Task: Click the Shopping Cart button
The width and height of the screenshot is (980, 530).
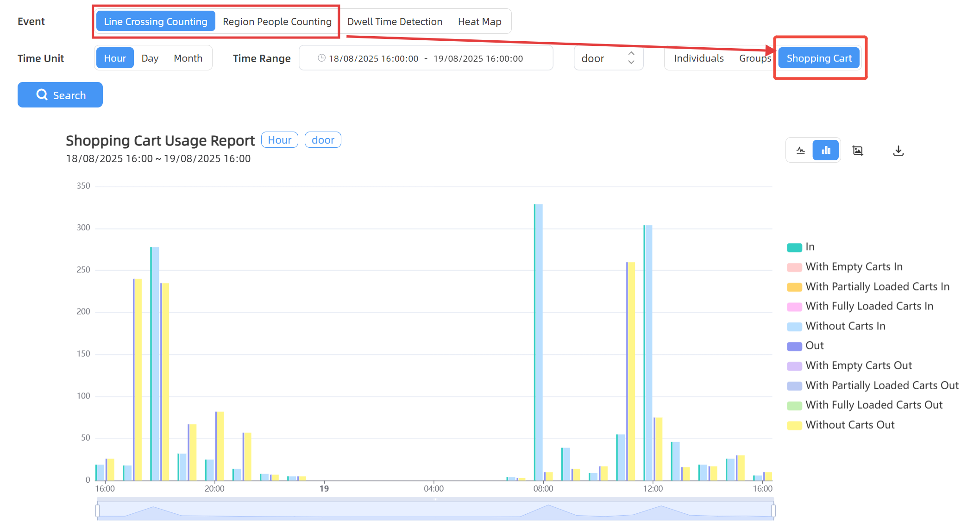Action: pyautogui.click(x=819, y=58)
